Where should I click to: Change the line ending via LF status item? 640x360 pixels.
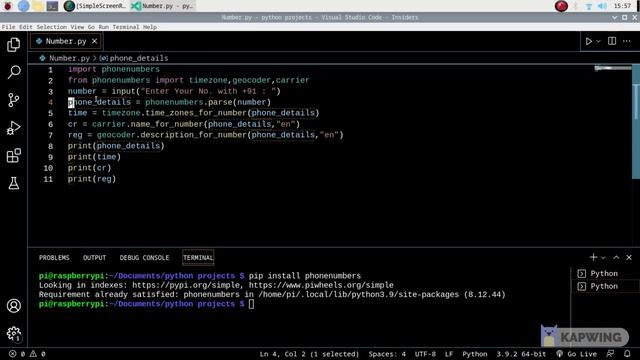point(449,354)
